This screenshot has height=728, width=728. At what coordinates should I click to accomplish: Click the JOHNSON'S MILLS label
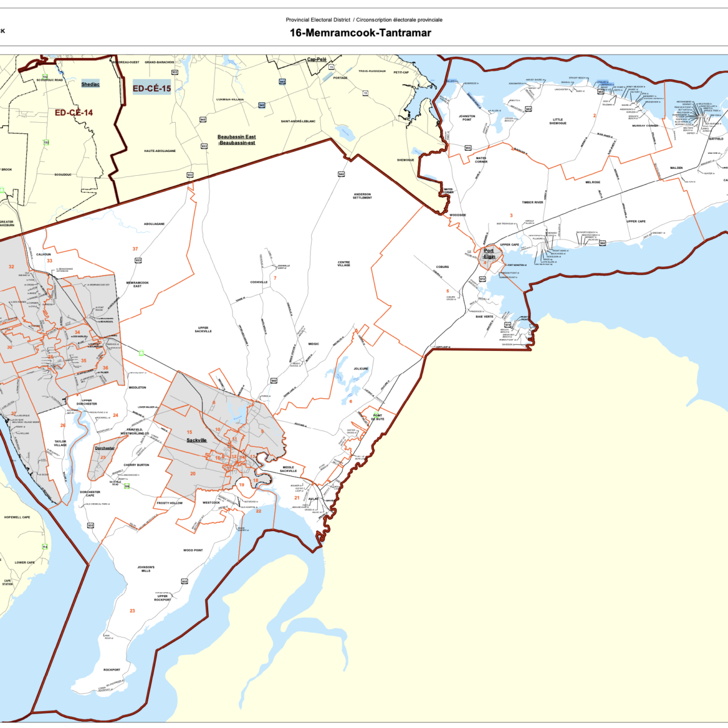point(146,569)
